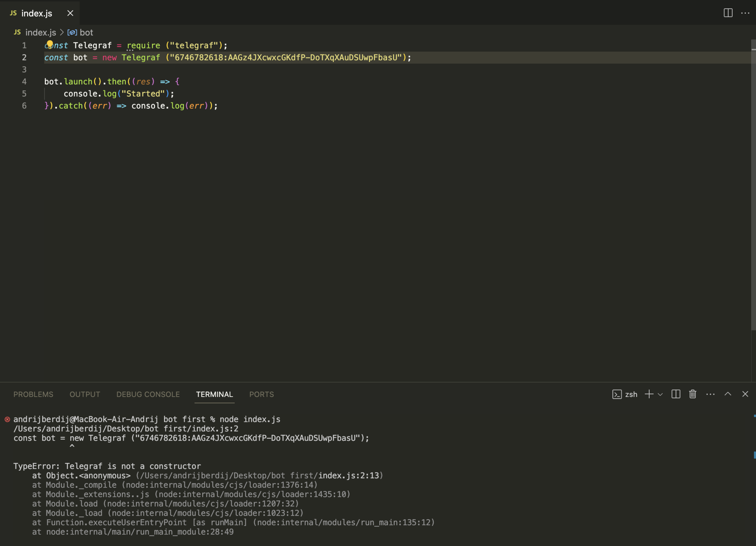
Task: Click the word require on line 1
Action: click(143, 45)
